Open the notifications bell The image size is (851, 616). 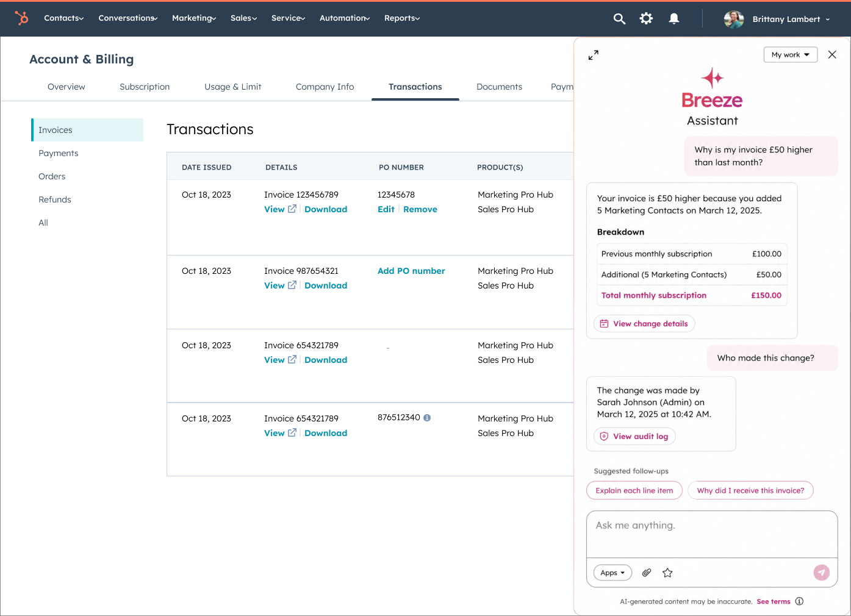[674, 19]
